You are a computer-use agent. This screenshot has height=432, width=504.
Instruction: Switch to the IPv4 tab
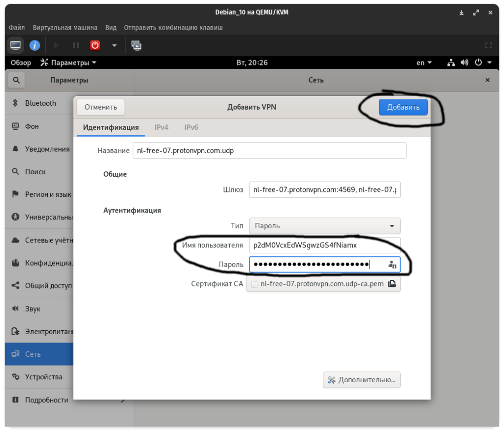[161, 127]
